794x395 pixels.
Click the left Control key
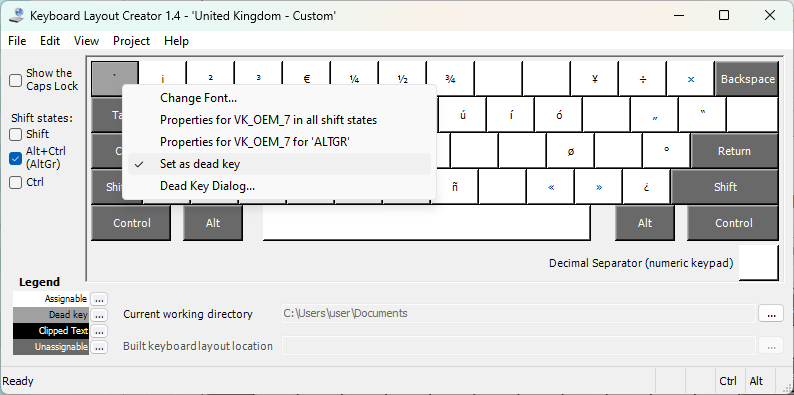point(131,223)
